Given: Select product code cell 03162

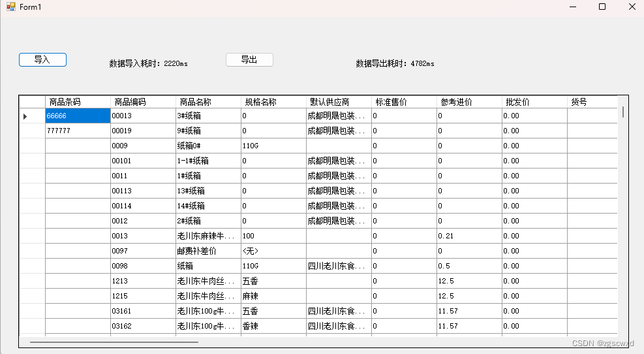Looking at the screenshot, I should pos(143,326).
